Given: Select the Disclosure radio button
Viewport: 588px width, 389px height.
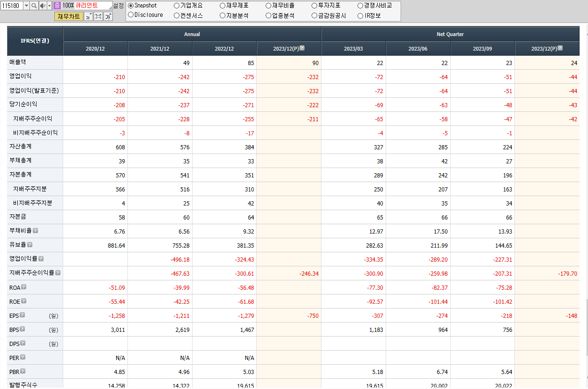Looking at the screenshot, I should click(x=131, y=15).
